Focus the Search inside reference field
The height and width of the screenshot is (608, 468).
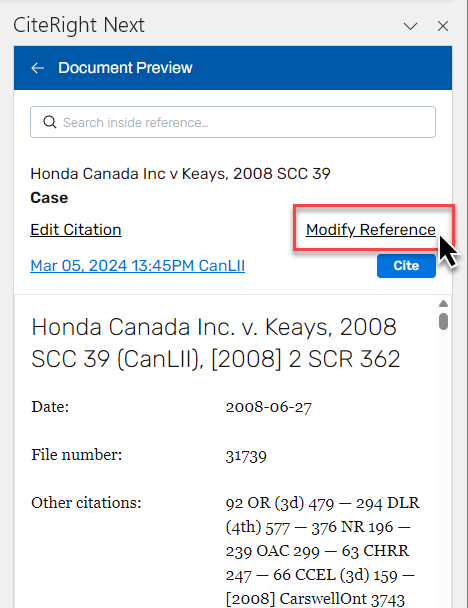[233, 122]
